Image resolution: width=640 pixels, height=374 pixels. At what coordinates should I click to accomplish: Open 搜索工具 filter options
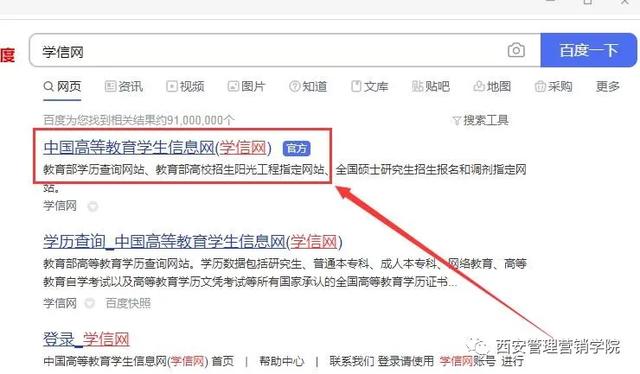pyautogui.click(x=480, y=120)
